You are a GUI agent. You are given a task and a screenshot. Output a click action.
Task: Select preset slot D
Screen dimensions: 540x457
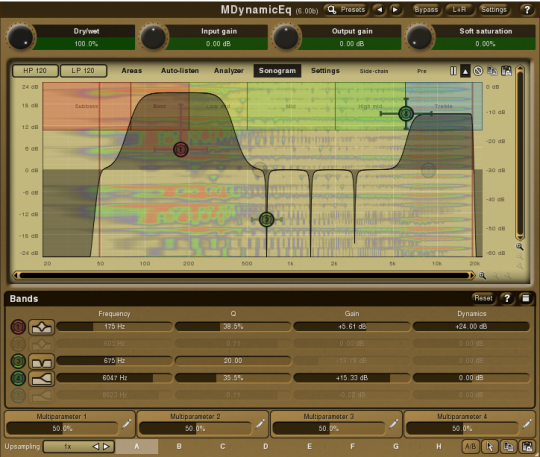point(266,447)
